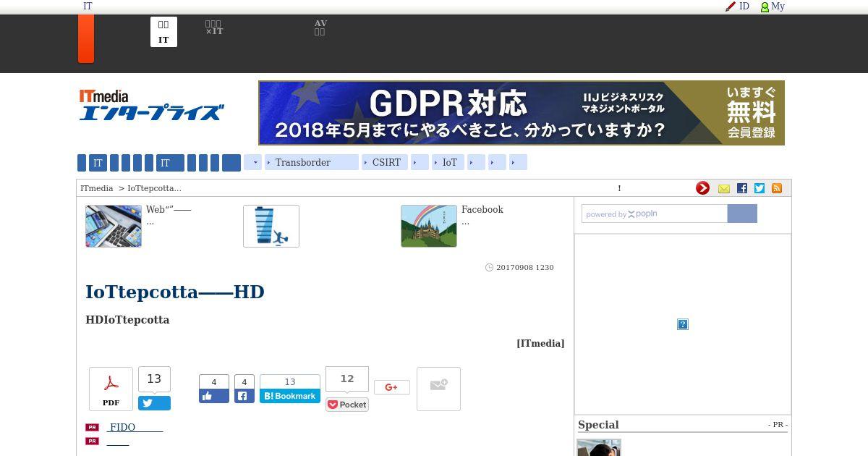Click the blue question-mark placeholder icon

683,324
